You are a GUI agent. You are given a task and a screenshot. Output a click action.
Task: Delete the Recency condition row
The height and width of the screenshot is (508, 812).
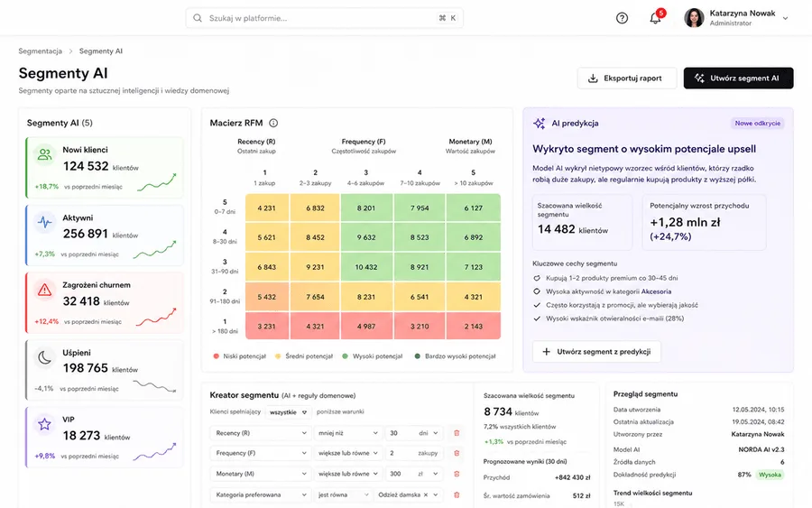(x=457, y=433)
